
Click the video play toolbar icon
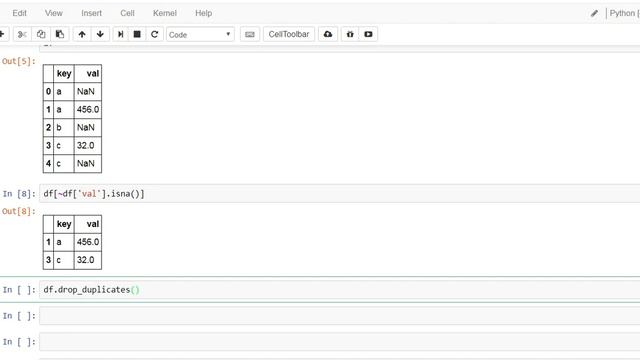tap(368, 34)
